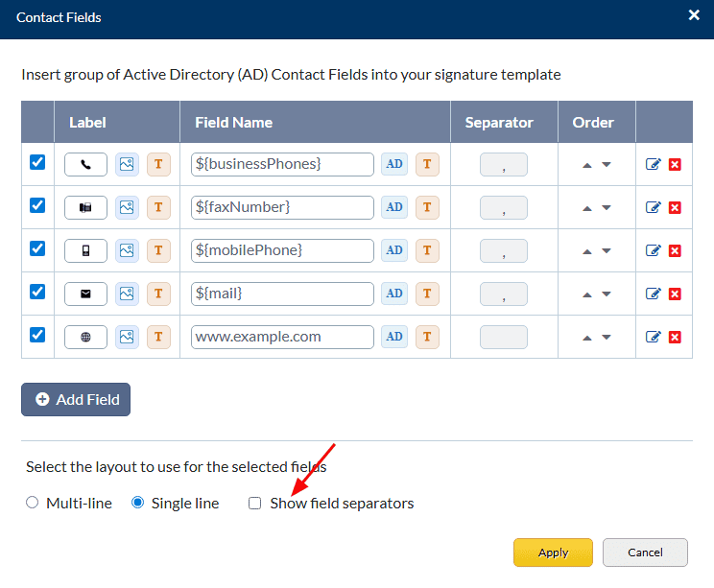Move the ${faxNumber} row down using order arrow

coord(607,208)
